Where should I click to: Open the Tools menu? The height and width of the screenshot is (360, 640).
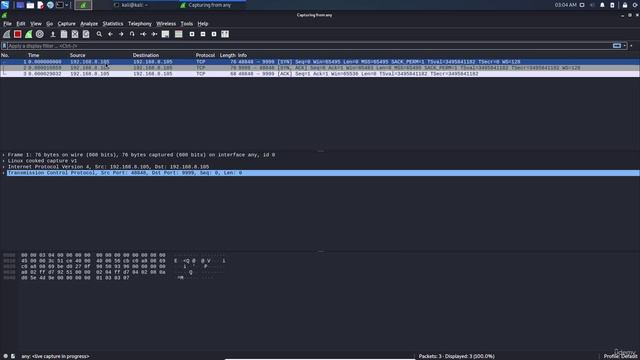point(187,24)
